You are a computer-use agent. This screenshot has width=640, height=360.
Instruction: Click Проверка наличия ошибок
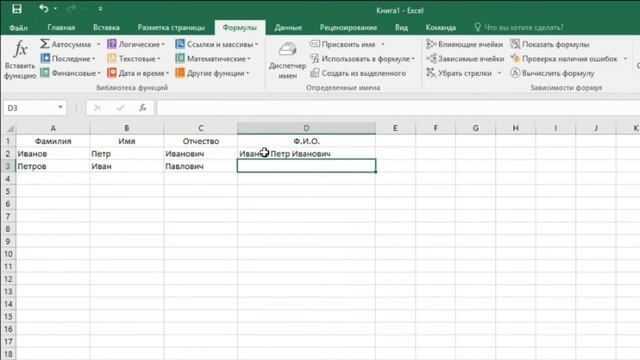[564, 58]
